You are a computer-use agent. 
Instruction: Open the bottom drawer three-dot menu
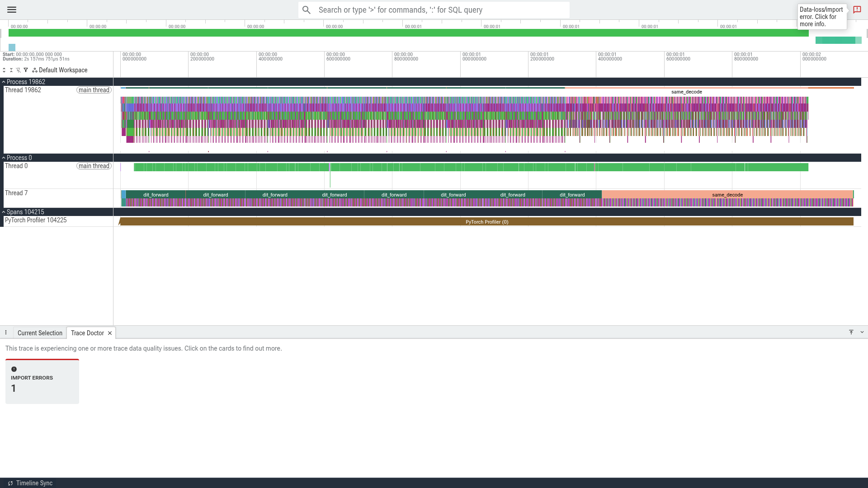[6, 333]
